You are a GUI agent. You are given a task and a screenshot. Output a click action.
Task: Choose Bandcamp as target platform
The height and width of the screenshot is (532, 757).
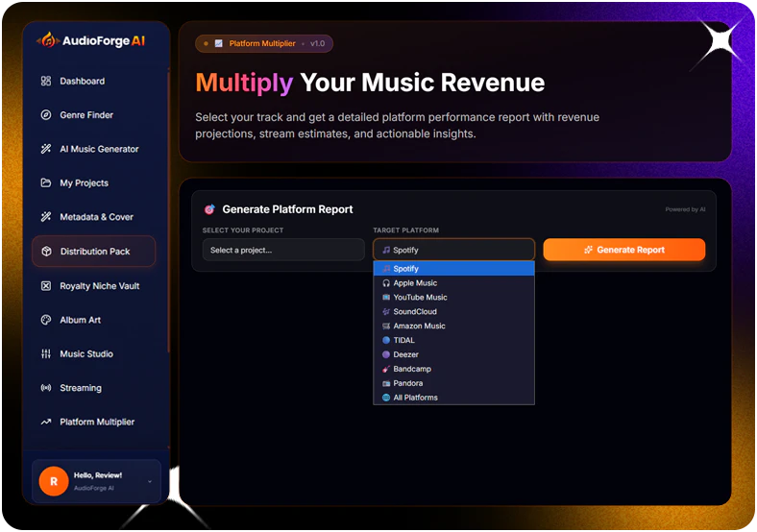(x=453, y=369)
